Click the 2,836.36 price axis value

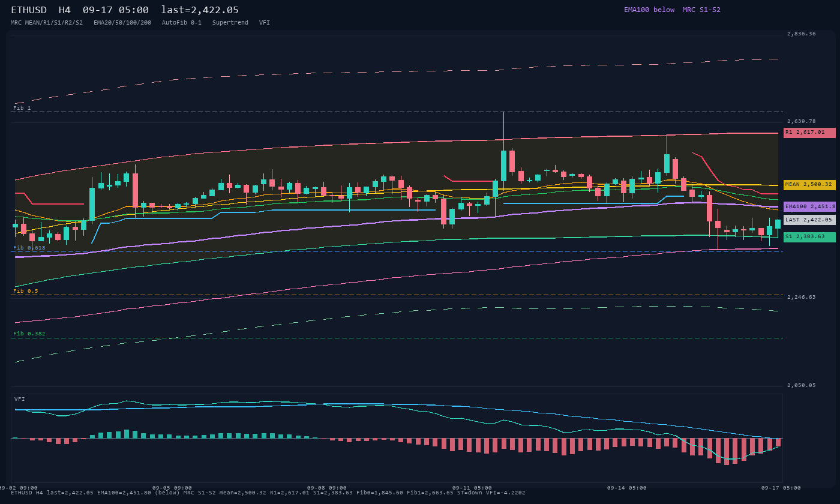point(802,34)
